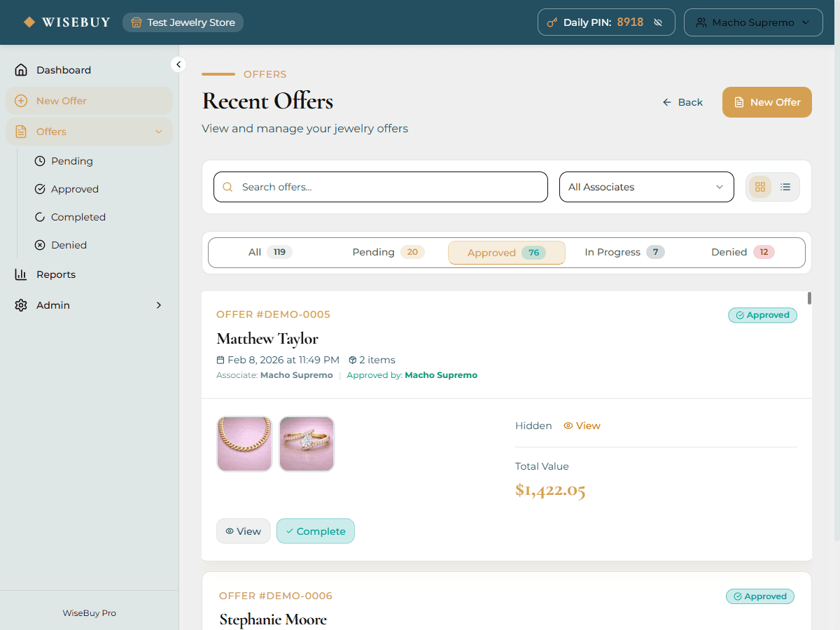840x630 pixels.
Task: Click the New Offer button
Action: click(x=766, y=102)
